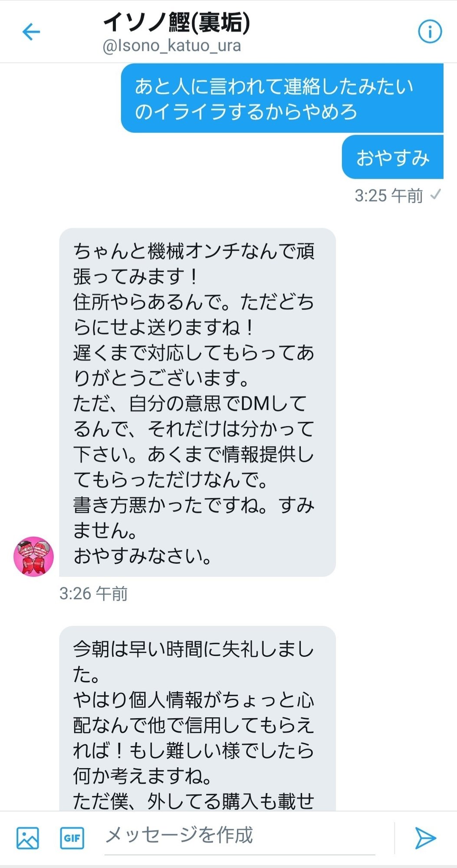
Task: Tap the イソノ鰹(裏垢) conversation title
Action: point(177,22)
